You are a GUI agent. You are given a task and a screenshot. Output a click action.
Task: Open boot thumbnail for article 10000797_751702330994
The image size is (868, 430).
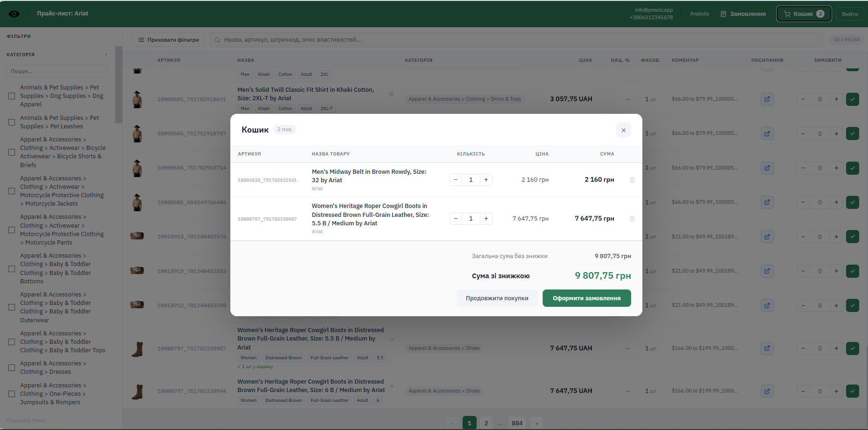coord(137,391)
